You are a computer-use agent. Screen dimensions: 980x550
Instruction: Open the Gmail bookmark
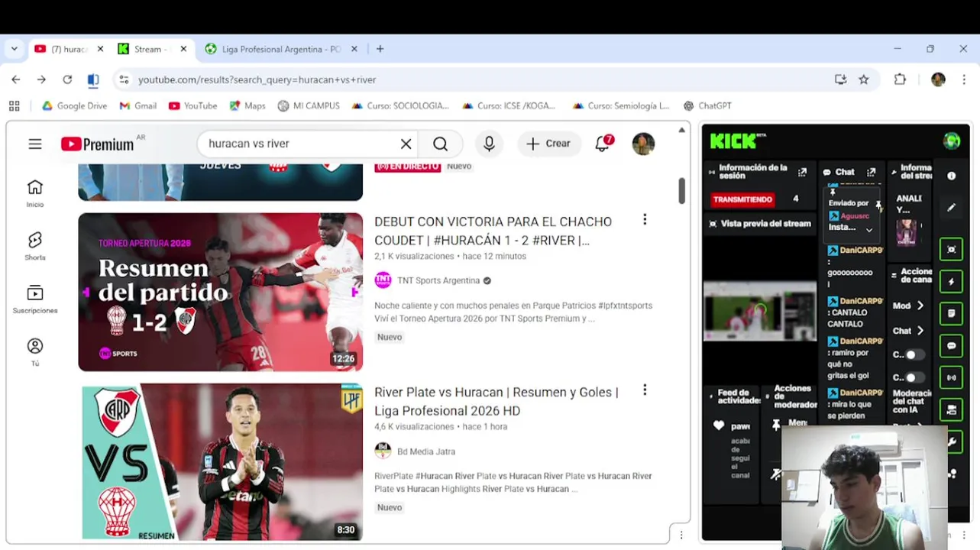point(138,106)
